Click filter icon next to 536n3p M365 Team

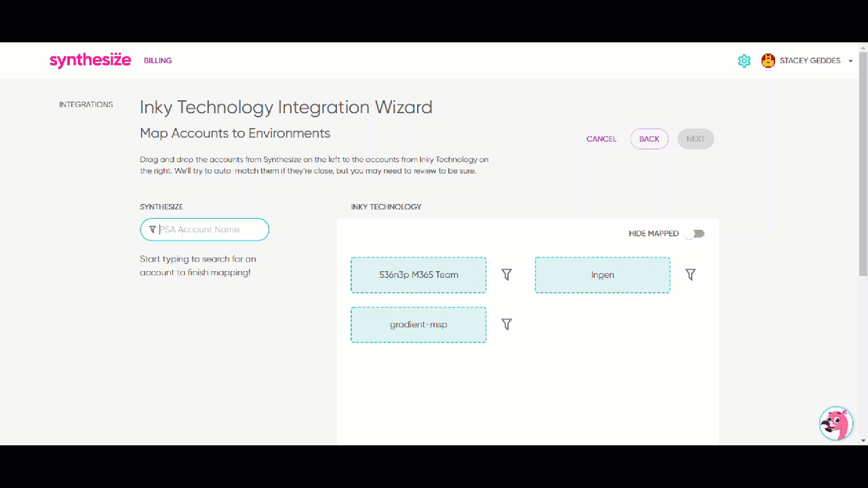click(x=507, y=274)
